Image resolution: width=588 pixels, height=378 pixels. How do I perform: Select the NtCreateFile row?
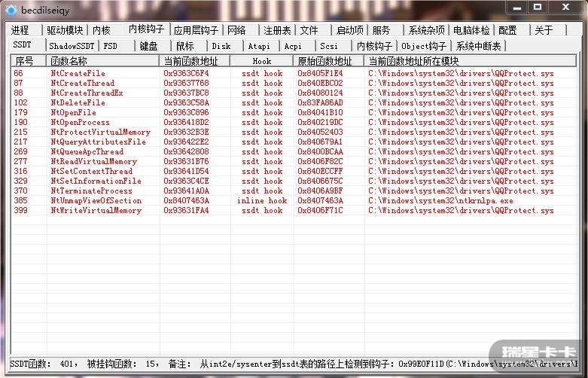pyautogui.click(x=294, y=73)
